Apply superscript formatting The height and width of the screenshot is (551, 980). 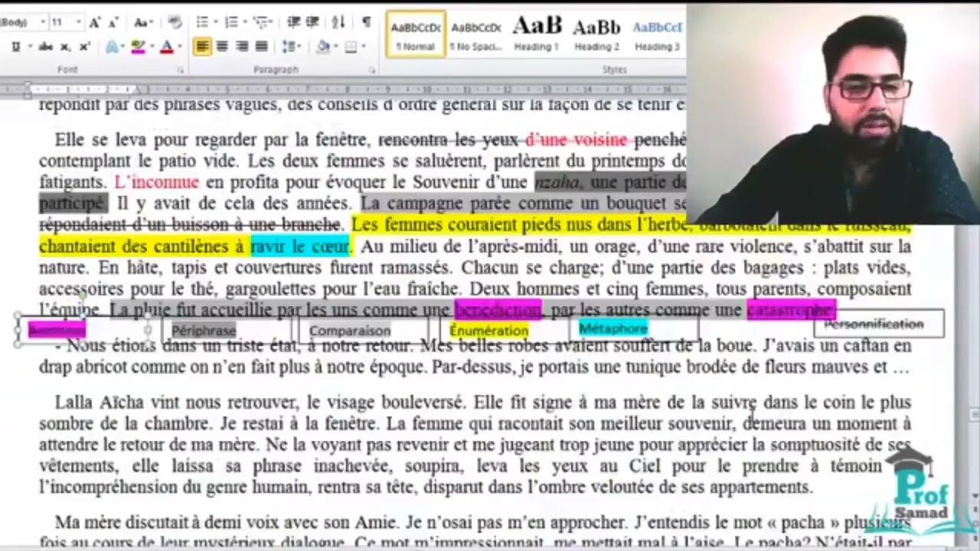pos(85,47)
